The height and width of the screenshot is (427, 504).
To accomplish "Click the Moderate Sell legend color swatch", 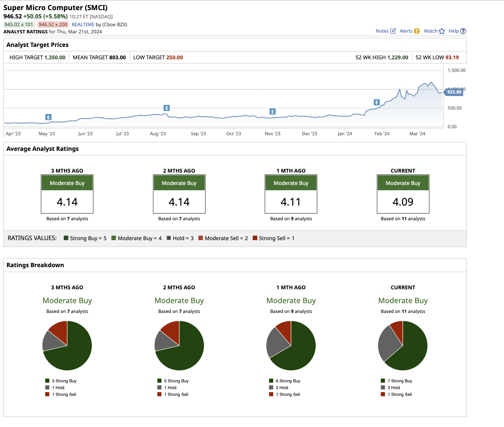I will click(201, 238).
